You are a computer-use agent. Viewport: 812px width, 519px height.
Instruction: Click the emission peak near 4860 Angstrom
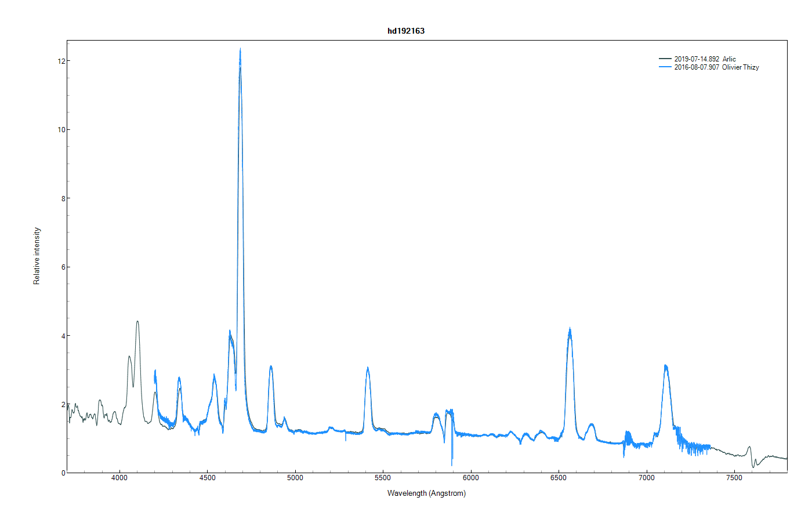tap(271, 366)
